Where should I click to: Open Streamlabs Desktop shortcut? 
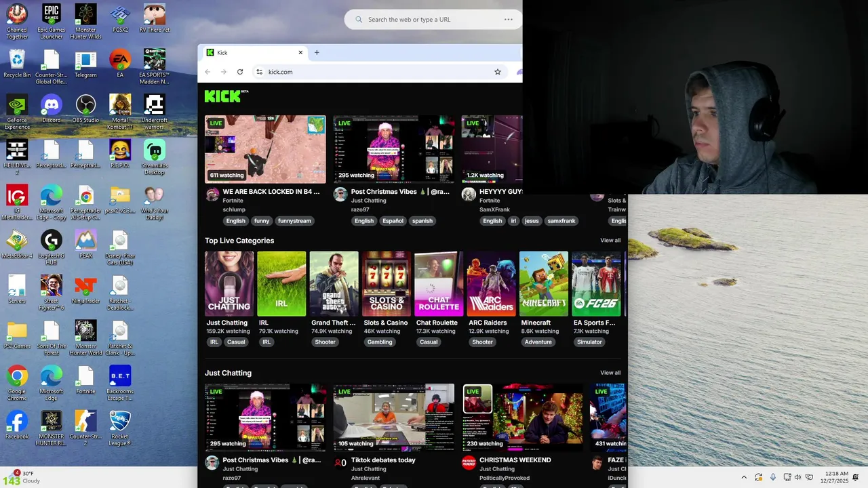coord(155,157)
